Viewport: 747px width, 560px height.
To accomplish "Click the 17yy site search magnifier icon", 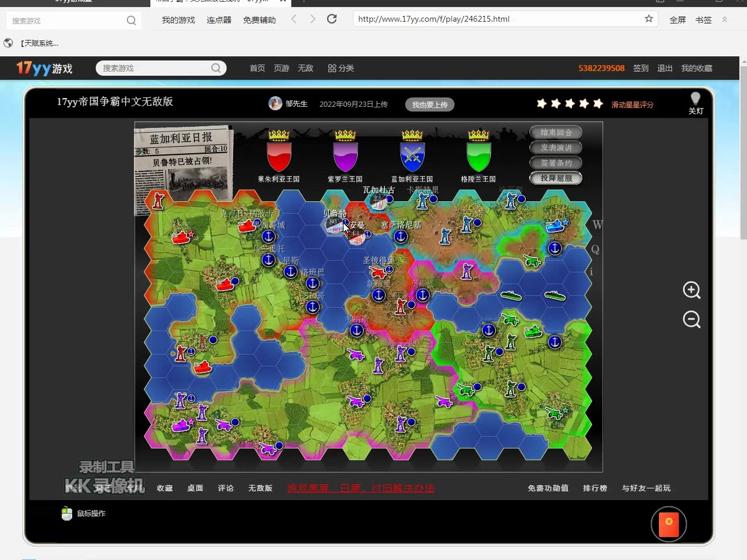I will point(216,69).
